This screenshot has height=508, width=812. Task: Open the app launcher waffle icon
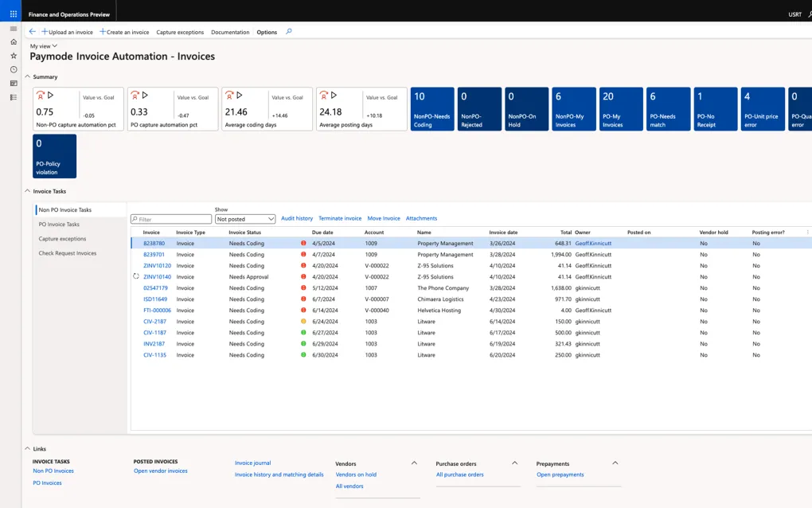click(x=13, y=14)
